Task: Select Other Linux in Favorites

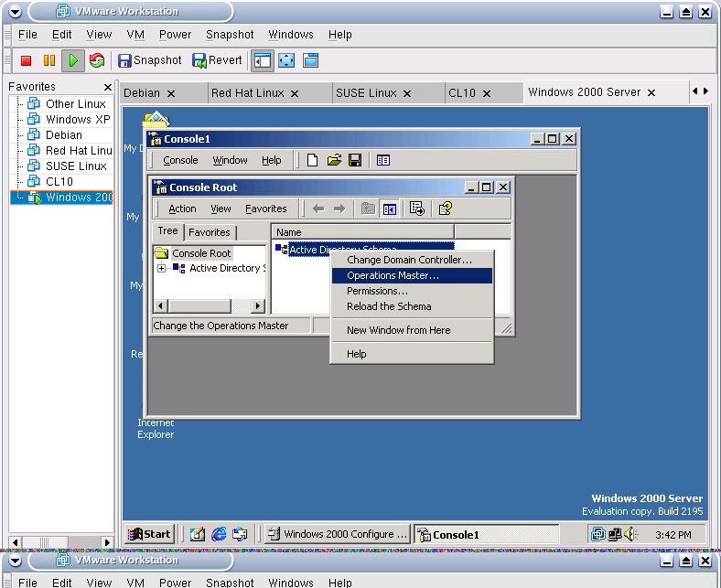Action: tap(76, 104)
